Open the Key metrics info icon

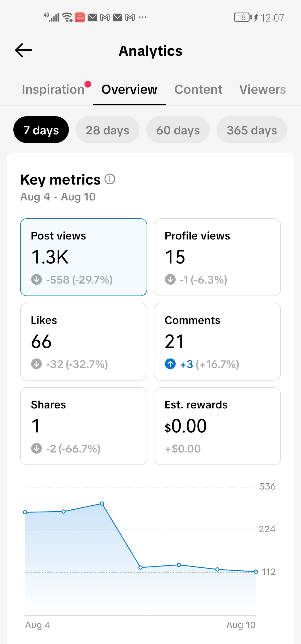click(110, 179)
